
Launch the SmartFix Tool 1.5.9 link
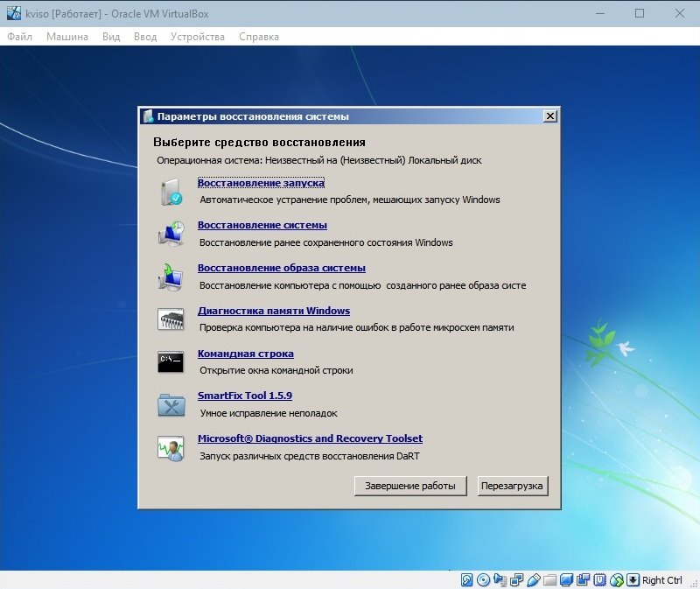pyautogui.click(x=245, y=396)
